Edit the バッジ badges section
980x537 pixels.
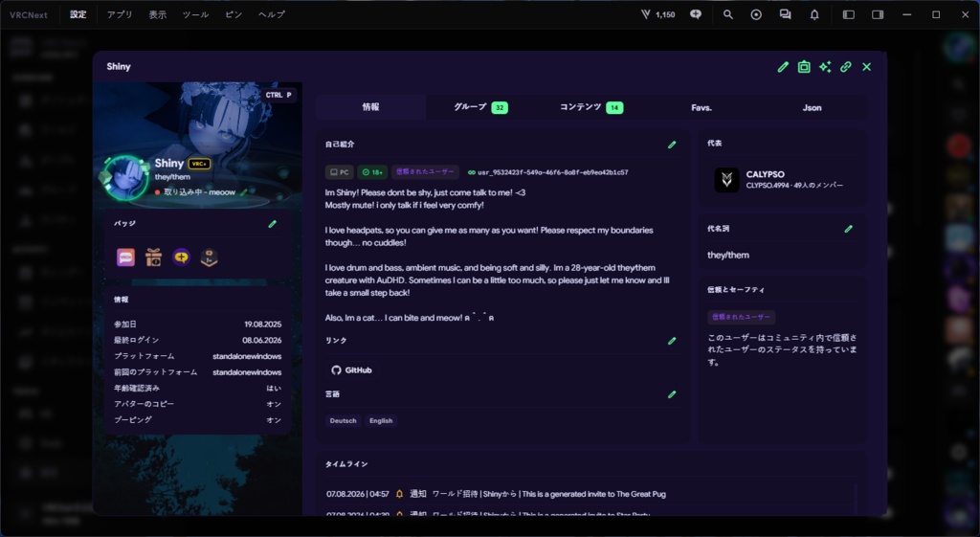tap(273, 224)
